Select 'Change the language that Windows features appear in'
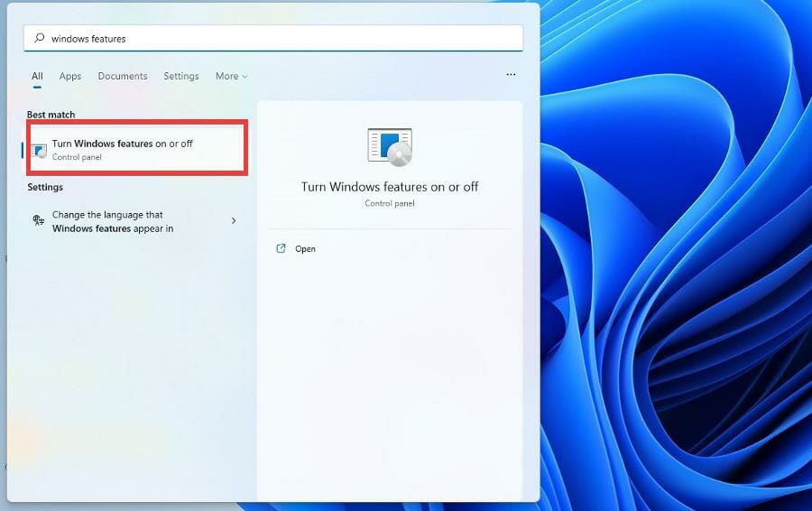812x511 pixels. tap(137, 221)
